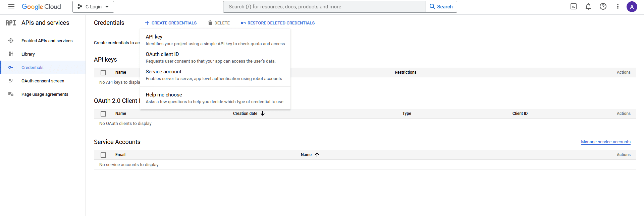Tick the API keys select-all checkbox

coord(103,73)
